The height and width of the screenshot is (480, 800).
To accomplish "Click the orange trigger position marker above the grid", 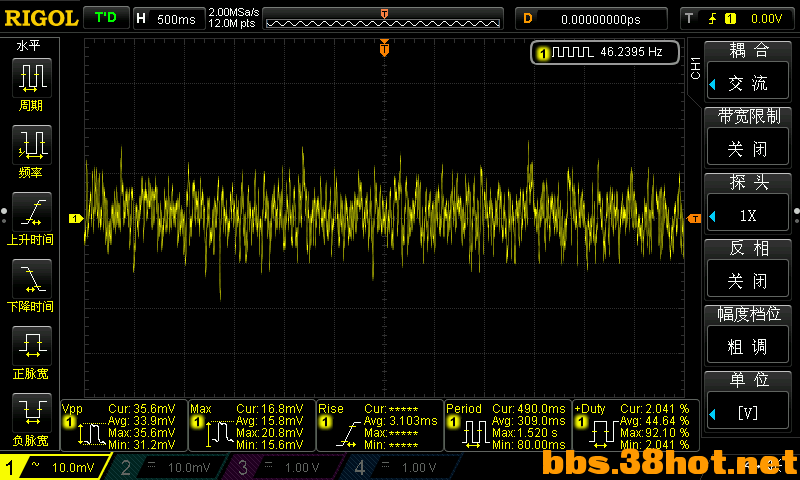I will [x=384, y=48].
